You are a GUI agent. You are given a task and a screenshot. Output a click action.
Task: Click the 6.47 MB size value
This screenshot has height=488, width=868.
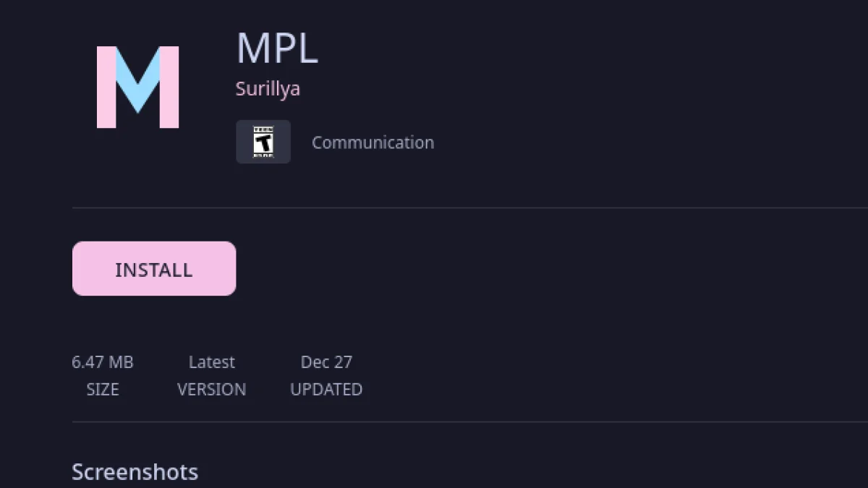pos(103,361)
